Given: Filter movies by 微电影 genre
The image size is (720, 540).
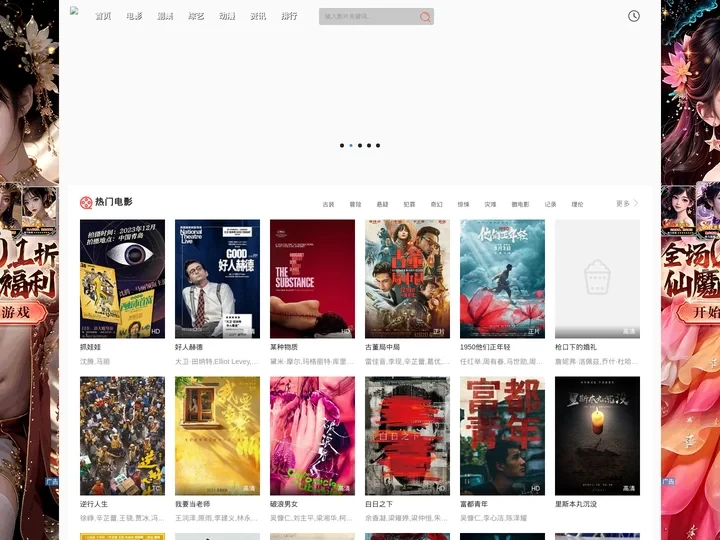Looking at the screenshot, I should (520, 204).
